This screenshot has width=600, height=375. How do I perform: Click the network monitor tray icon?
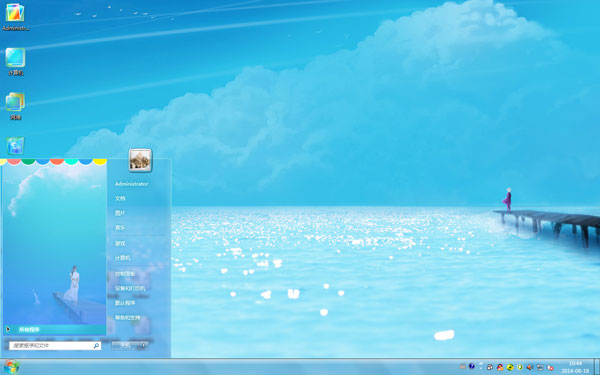540,367
